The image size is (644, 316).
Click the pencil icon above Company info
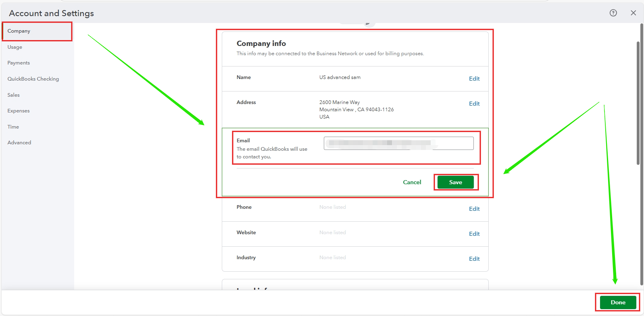[367, 24]
